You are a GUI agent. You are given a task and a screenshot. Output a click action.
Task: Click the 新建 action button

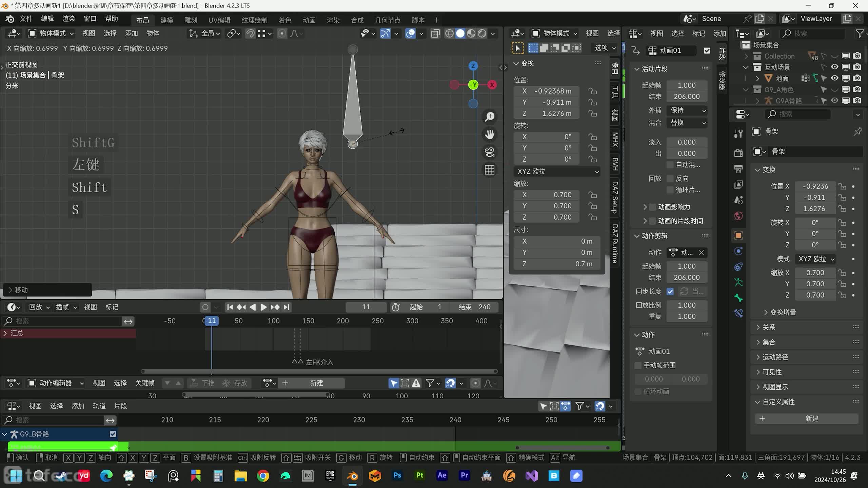point(312,383)
